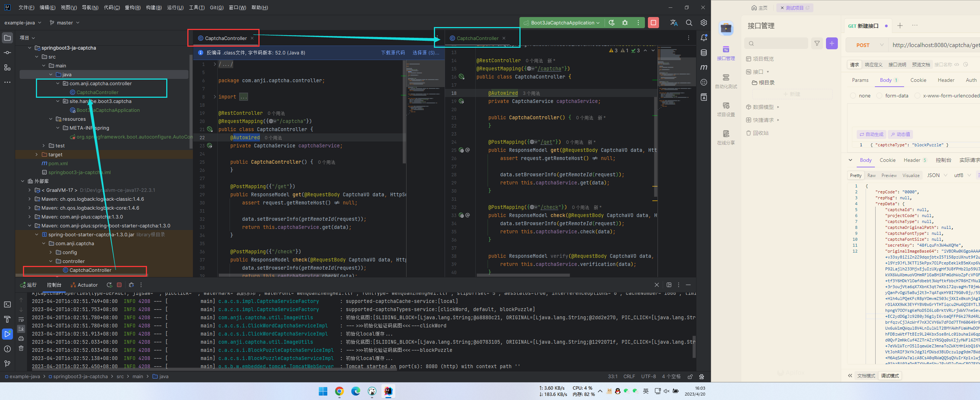The image size is (980, 400).
Task: Select the form-data body type radio
Action: coord(879,96)
